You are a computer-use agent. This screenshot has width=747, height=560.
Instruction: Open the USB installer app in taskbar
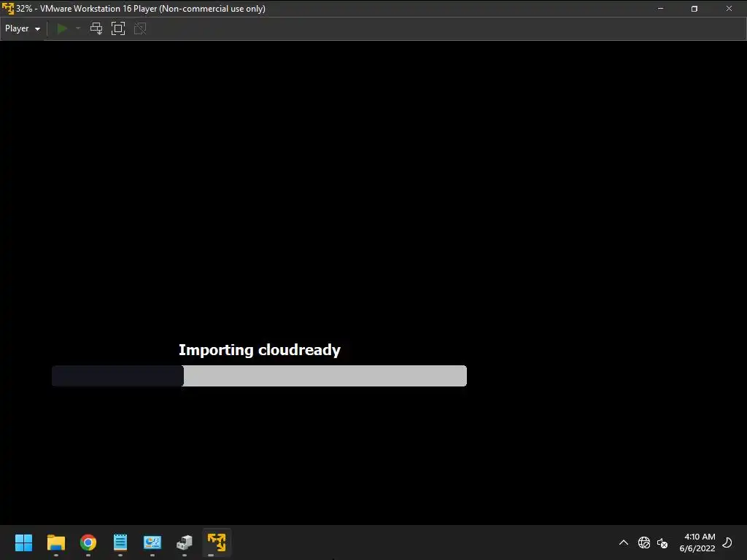tap(185, 542)
